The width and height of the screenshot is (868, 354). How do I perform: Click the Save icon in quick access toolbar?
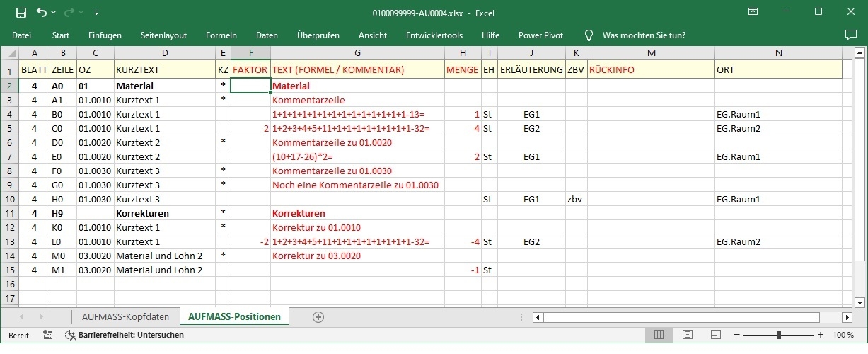[21, 12]
